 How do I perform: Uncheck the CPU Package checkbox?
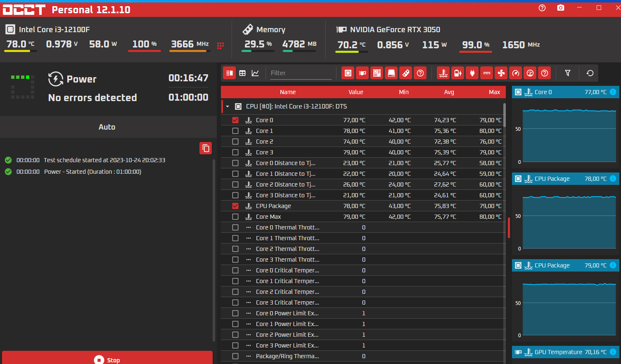click(235, 206)
